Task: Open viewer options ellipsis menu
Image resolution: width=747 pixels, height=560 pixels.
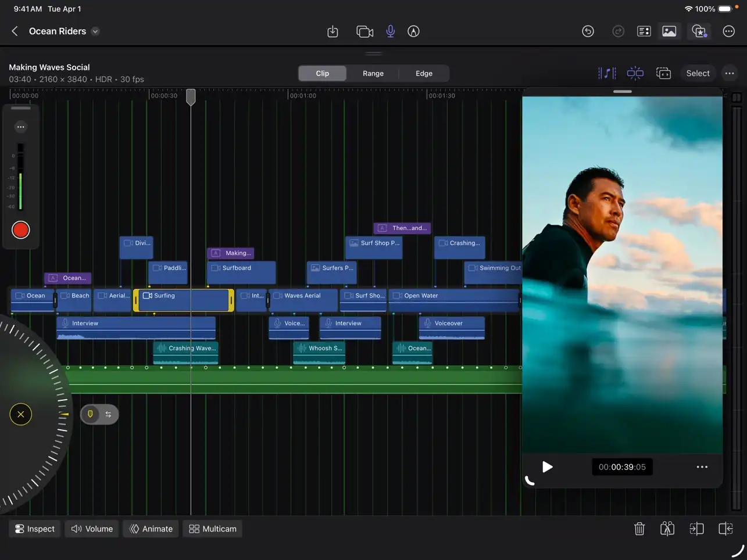Action: pos(702,467)
